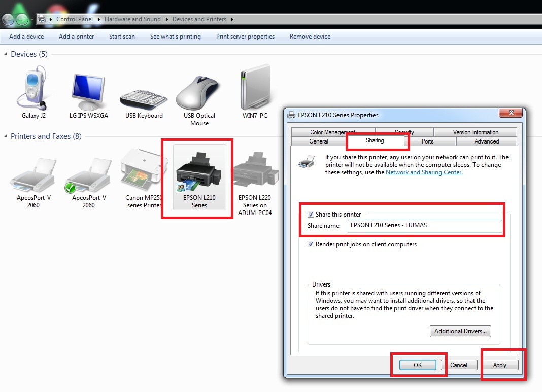Viewport: 542px width, 392px height.
Task: Toggle the Share this printer checkbox
Action: (x=311, y=214)
